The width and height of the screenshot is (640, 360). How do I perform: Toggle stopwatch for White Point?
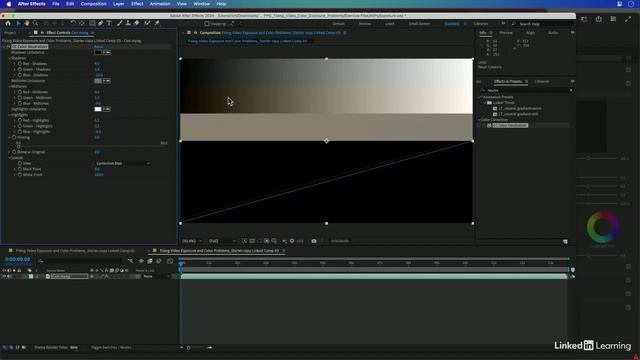pos(20,175)
